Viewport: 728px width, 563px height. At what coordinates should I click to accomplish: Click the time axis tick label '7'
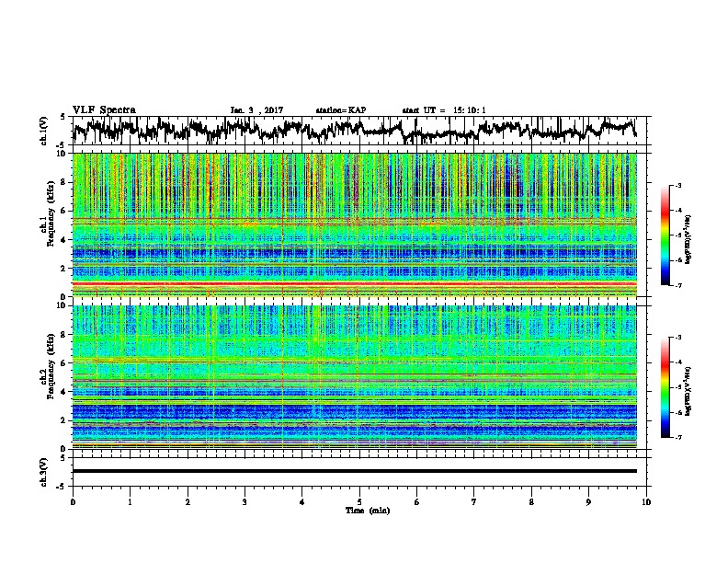pos(474,502)
